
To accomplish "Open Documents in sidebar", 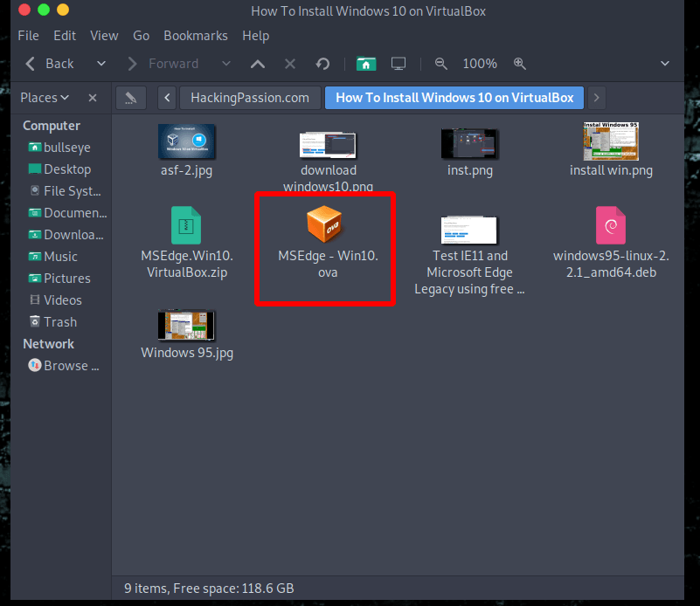I will point(67,213).
